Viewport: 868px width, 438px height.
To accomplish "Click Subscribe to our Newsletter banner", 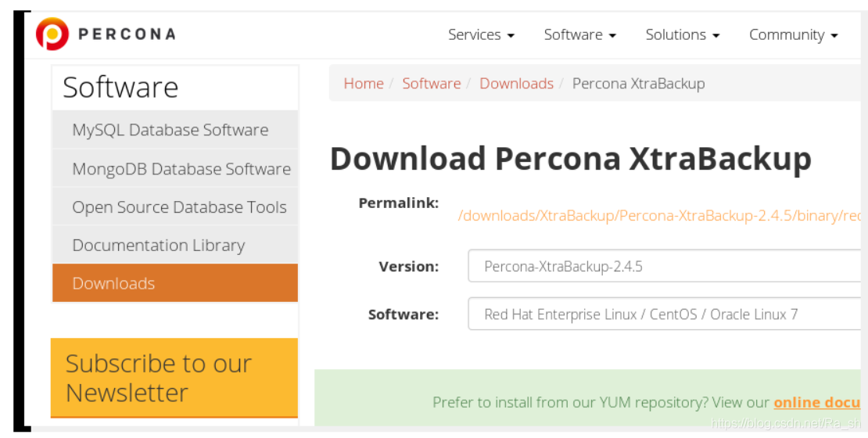I will point(174,378).
